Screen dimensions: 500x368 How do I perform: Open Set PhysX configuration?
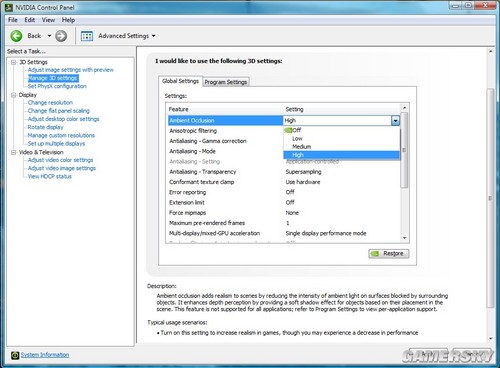tap(57, 86)
